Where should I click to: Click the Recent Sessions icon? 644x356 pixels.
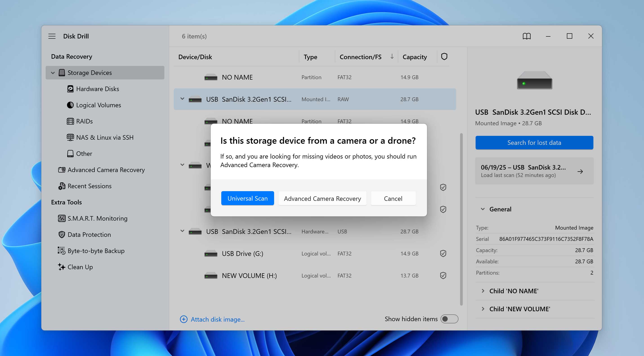pos(62,186)
